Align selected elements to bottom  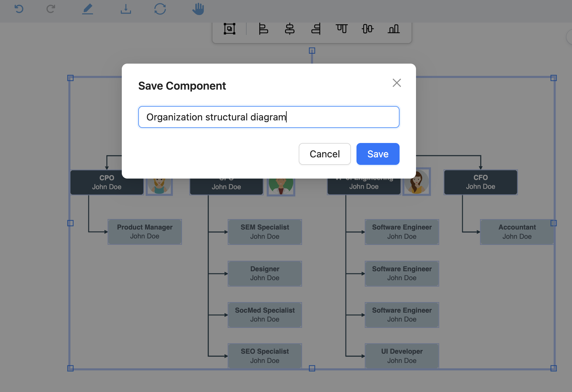click(x=393, y=29)
